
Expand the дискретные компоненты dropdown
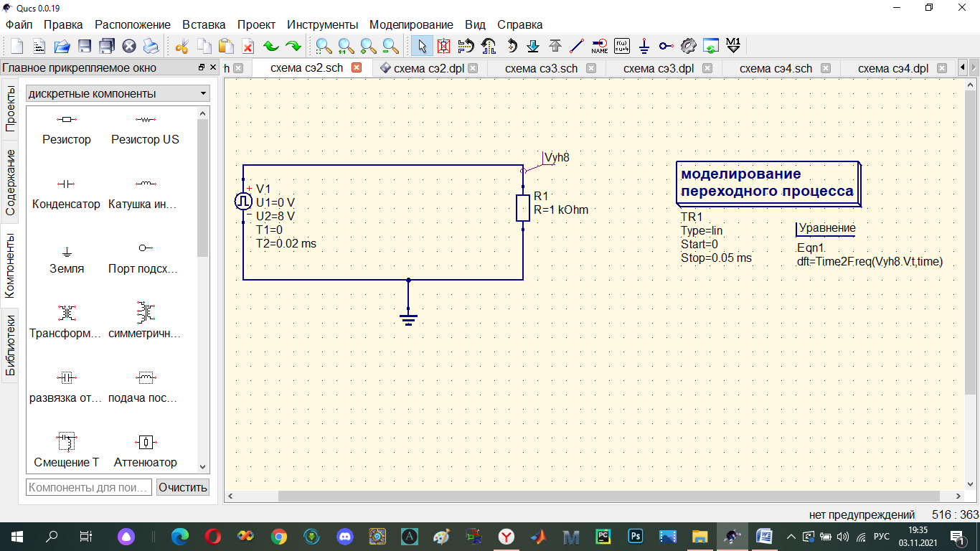coord(118,94)
